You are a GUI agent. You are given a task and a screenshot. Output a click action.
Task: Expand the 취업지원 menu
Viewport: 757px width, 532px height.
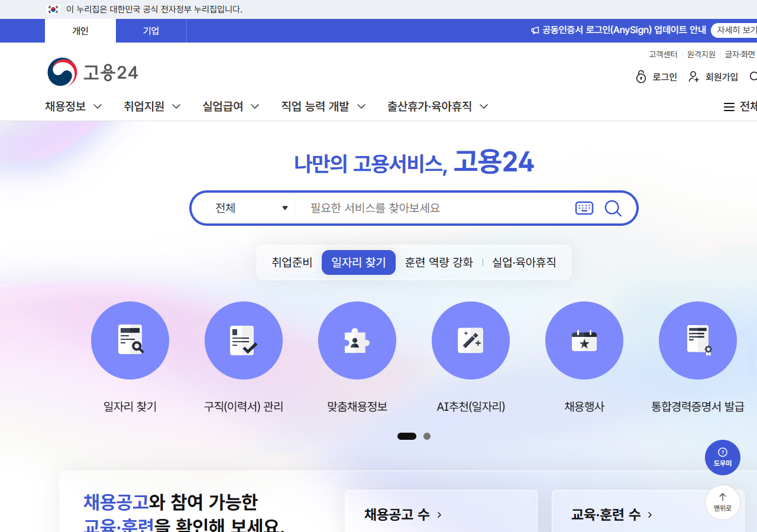pyautogui.click(x=153, y=106)
